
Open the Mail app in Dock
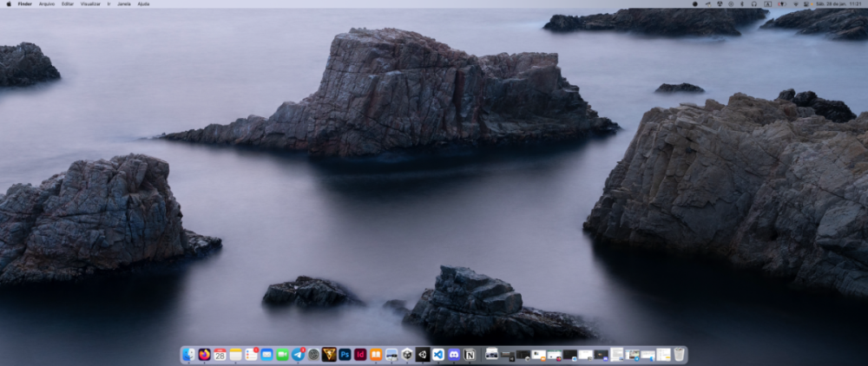(266, 355)
